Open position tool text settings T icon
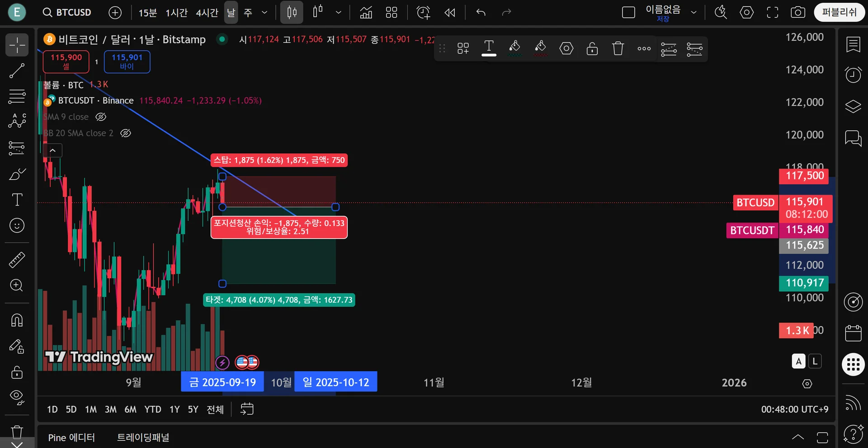 pyautogui.click(x=489, y=48)
